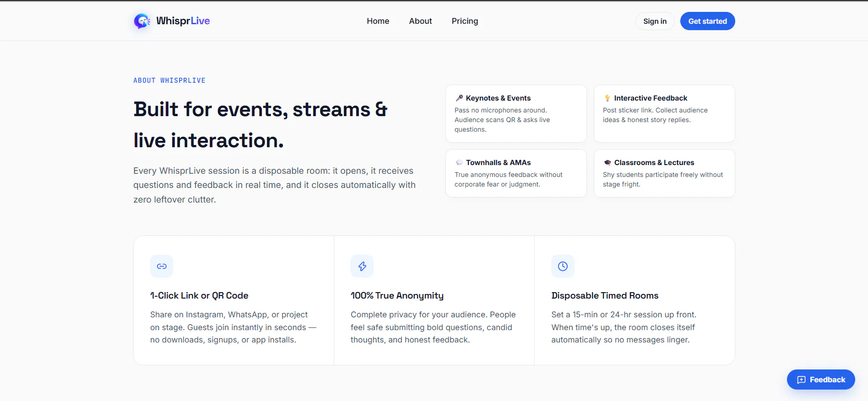
Task: Click the "1-Click Link or QR Code" title
Action: [199, 295]
